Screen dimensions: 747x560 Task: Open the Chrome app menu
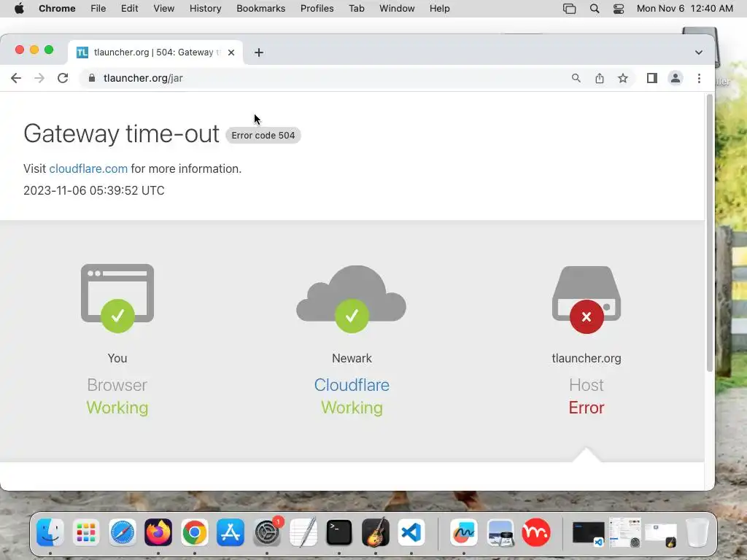click(57, 9)
